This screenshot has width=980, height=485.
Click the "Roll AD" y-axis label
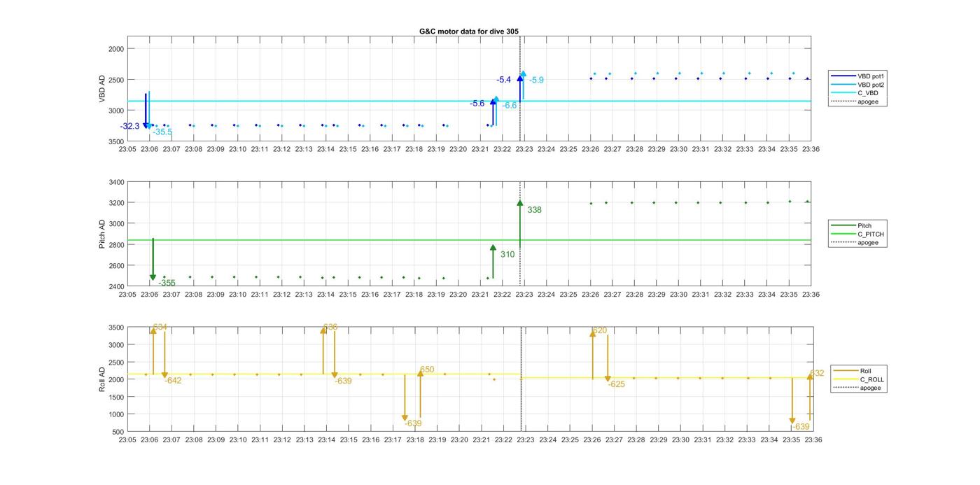tap(102, 379)
